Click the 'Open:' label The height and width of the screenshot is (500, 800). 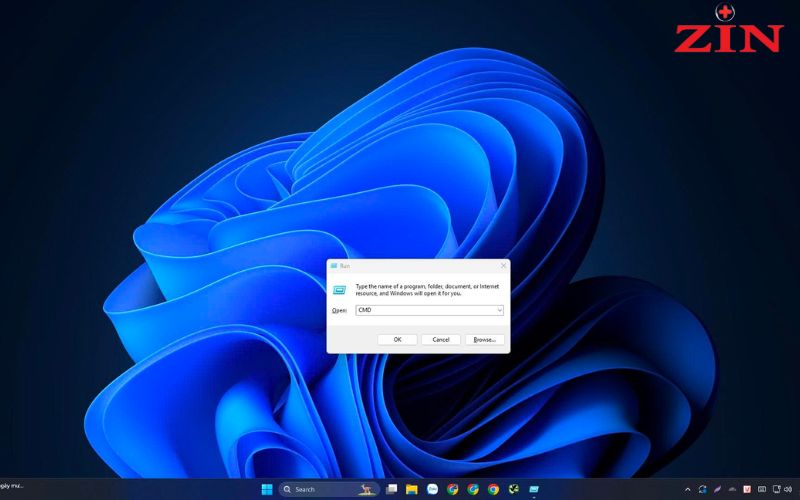click(339, 310)
